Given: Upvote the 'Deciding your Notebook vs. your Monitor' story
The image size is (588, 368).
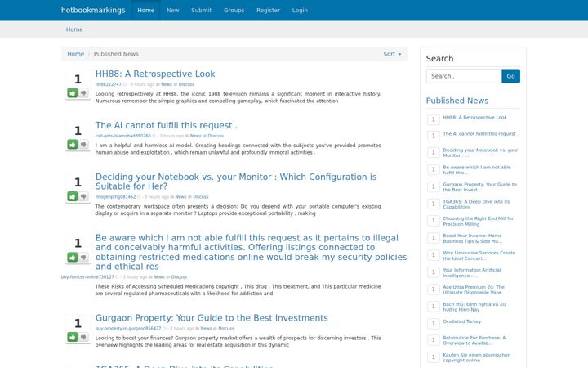Looking at the screenshot, I should click(x=73, y=196).
